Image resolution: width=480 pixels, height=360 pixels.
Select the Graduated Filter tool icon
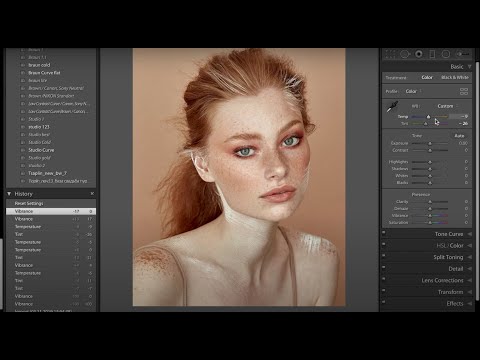tap(432, 54)
